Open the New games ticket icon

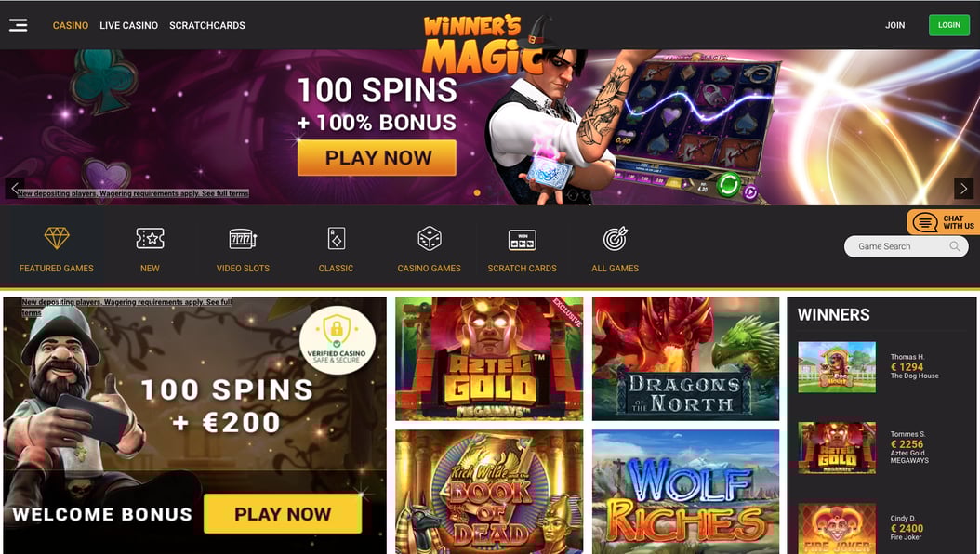pyautogui.click(x=150, y=238)
